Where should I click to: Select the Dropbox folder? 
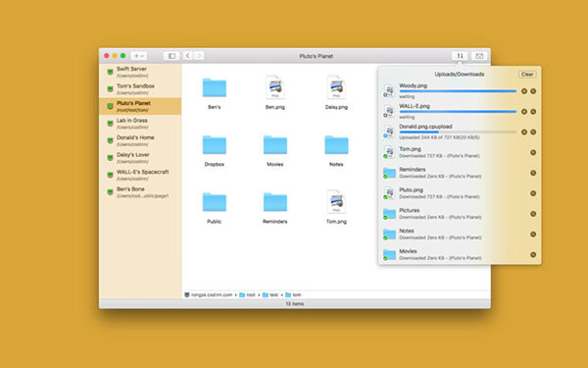(215, 151)
